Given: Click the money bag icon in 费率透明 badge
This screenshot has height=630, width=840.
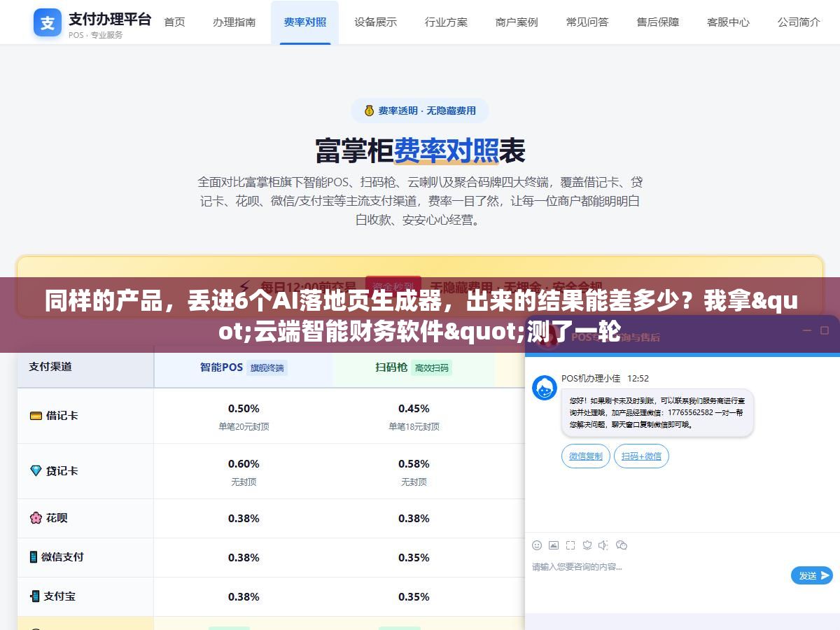Looking at the screenshot, I should tap(369, 111).
